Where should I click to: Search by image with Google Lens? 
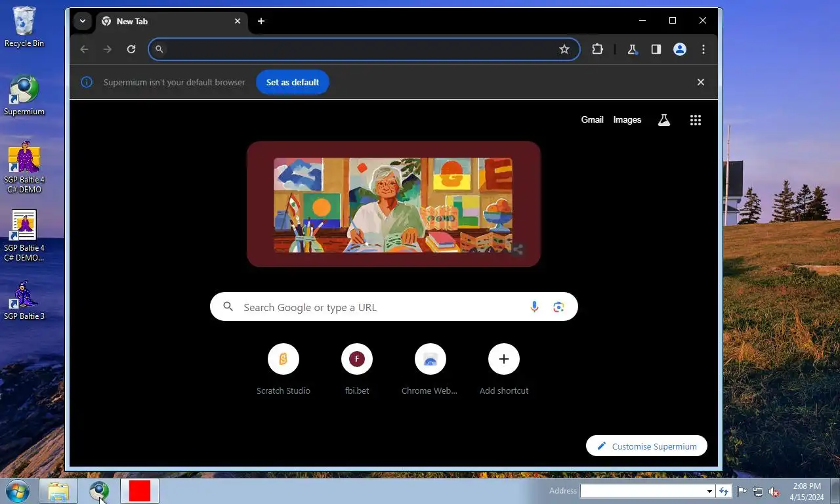tap(558, 306)
